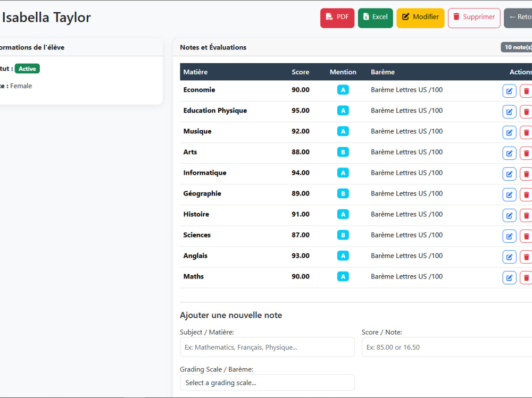Click the 91.00 score value
The height and width of the screenshot is (398, 532).
(301, 214)
